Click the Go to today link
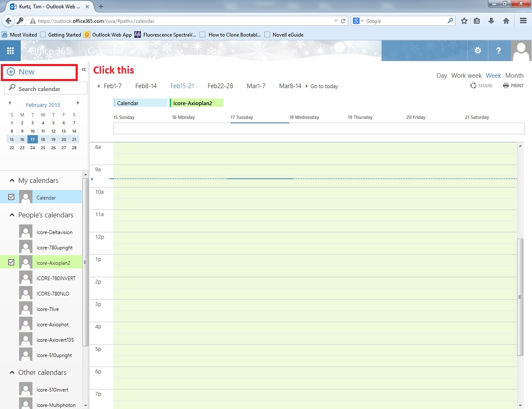The width and height of the screenshot is (532, 409). (x=324, y=86)
